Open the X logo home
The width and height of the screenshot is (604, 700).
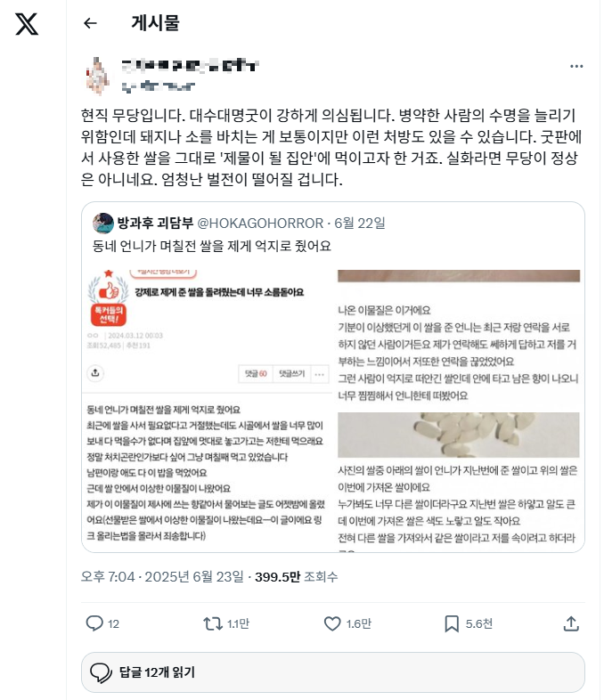pyautogui.click(x=27, y=24)
